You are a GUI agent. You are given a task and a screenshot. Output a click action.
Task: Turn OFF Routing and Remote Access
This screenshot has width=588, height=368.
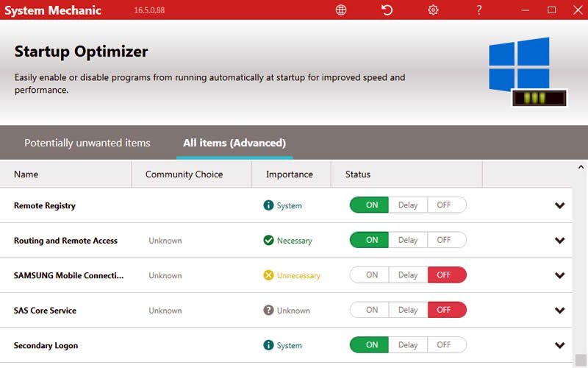(x=446, y=240)
